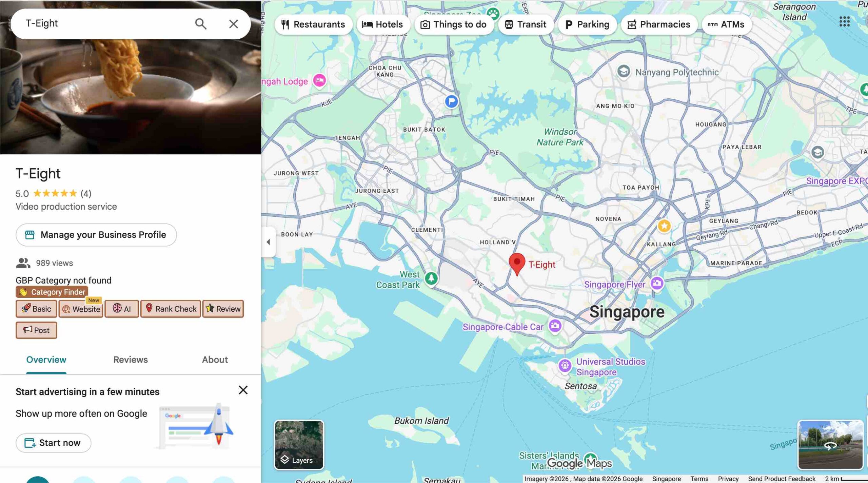Collapse the side panel arrow
The width and height of the screenshot is (868, 483).
click(x=268, y=242)
